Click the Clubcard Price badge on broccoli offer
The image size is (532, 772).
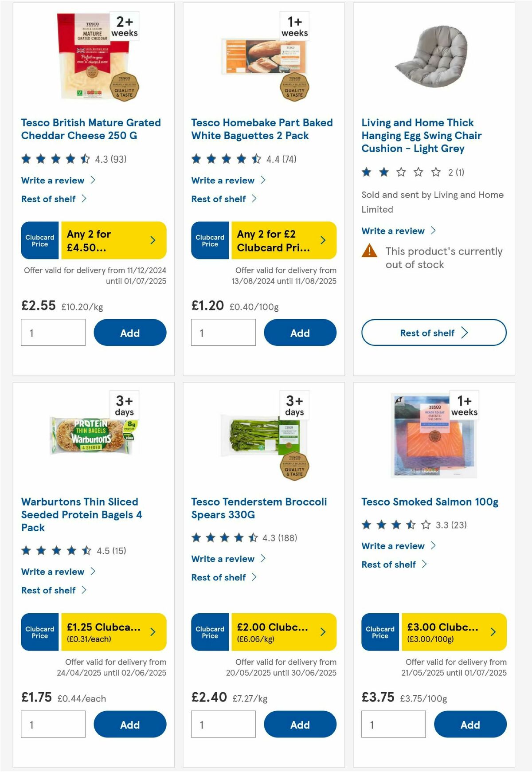click(x=210, y=632)
